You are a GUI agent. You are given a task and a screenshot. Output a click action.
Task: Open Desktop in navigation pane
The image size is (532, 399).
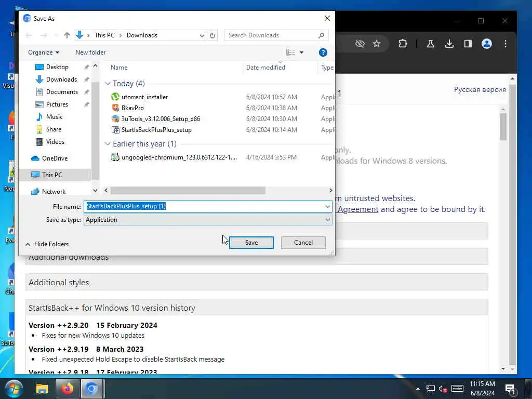click(57, 67)
